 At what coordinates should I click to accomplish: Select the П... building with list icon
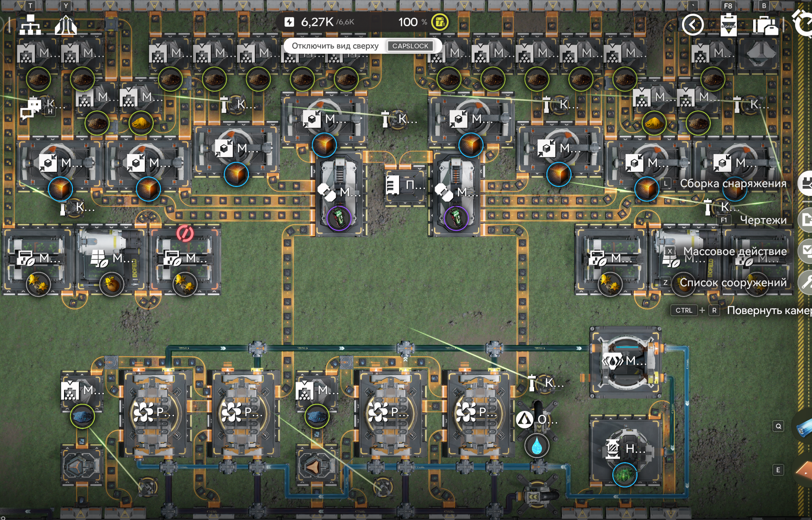[393, 185]
